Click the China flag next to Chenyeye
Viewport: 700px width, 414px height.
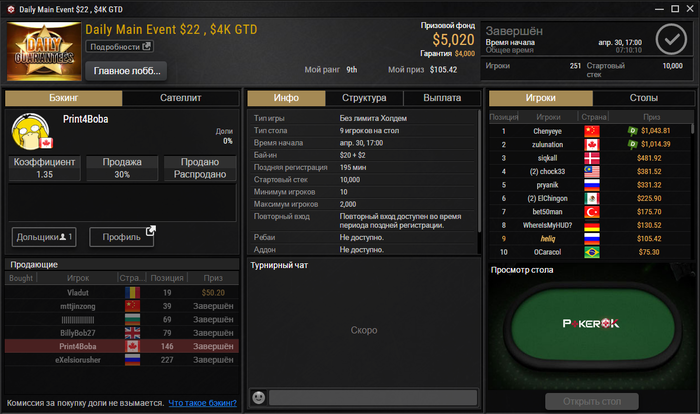click(x=592, y=131)
